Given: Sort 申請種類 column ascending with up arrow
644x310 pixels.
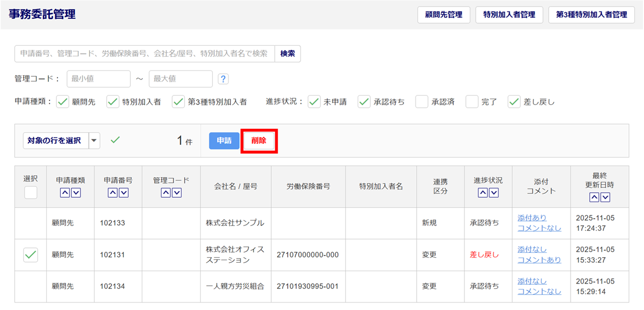Looking at the screenshot, I should [x=65, y=193].
